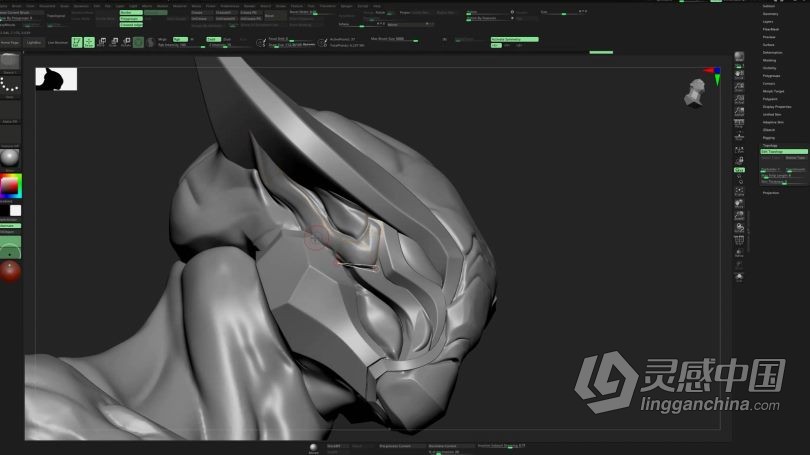Screen dimensions: 810x455
Task: Toggle the Rgb paint mode
Action: click(180, 39)
